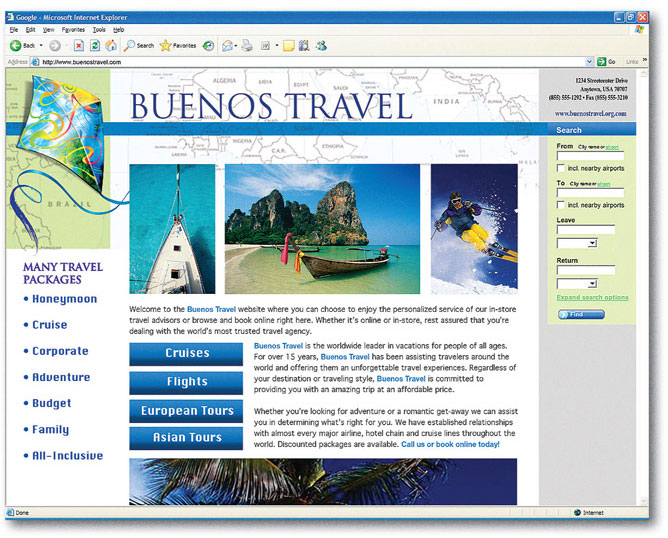668x538 pixels.
Task: Refresh the page using toolbar icon
Action: pos(95,46)
